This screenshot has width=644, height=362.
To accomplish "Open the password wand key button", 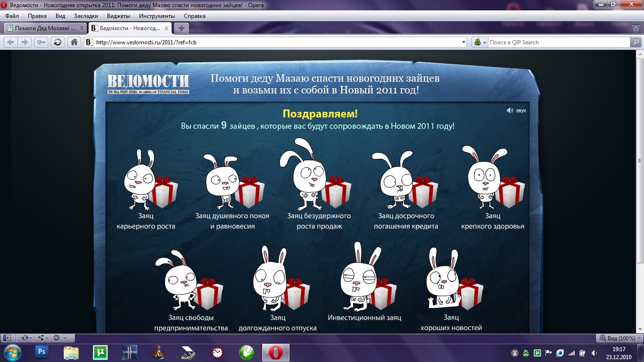I will [x=41, y=42].
